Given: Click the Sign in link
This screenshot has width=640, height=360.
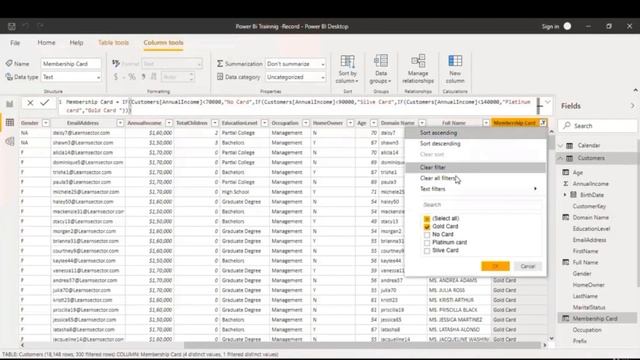Looking at the screenshot, I should pyautogui.click(x=550, y=27).
